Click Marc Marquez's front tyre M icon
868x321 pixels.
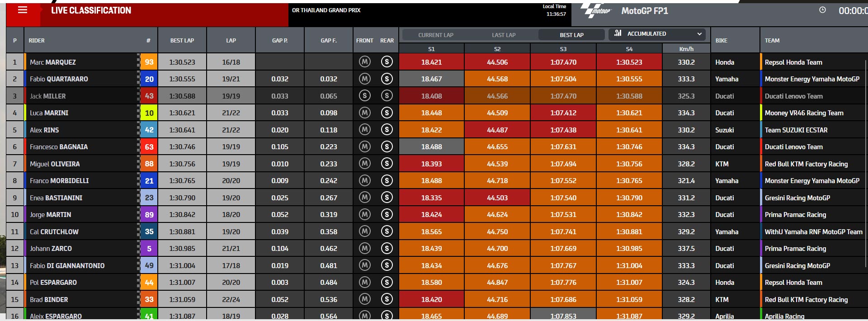(x=365, y=61)
